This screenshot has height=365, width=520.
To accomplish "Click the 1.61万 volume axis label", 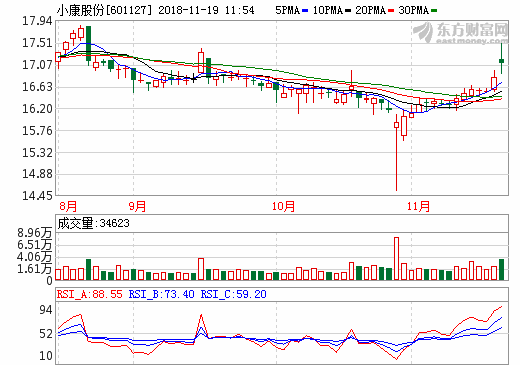I will (35, 269).
